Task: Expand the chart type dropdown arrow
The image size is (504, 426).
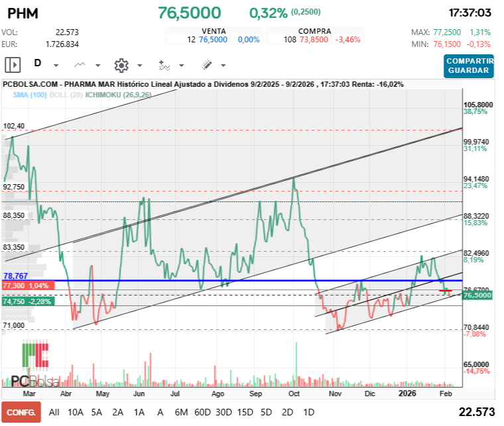Action: click(97, 66)
